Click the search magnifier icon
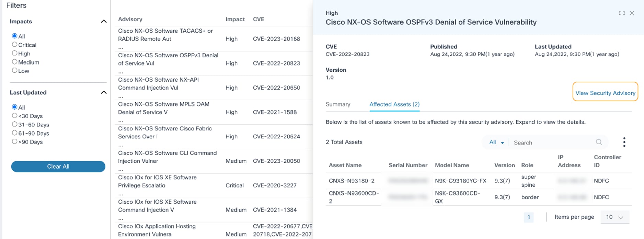 pyautogui.click(x=599, y=142)
